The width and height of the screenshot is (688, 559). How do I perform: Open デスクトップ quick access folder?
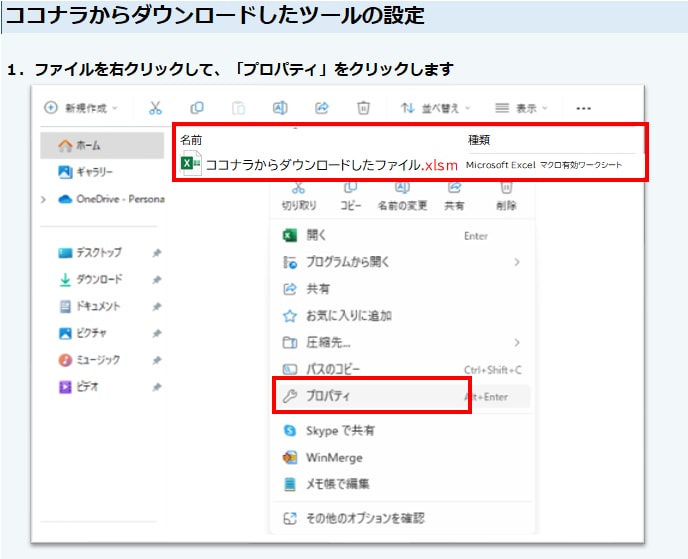tap(90, 253)
